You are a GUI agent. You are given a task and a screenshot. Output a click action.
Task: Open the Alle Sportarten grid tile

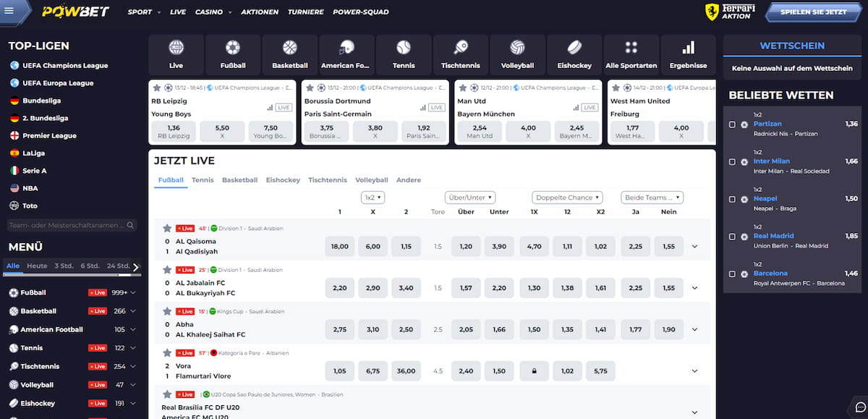pos(631,55)
